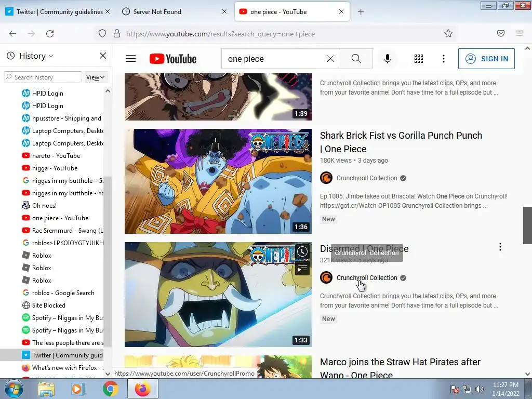Open the tracking protection shield icon
The image size is (532, 399).
point(102,34)
